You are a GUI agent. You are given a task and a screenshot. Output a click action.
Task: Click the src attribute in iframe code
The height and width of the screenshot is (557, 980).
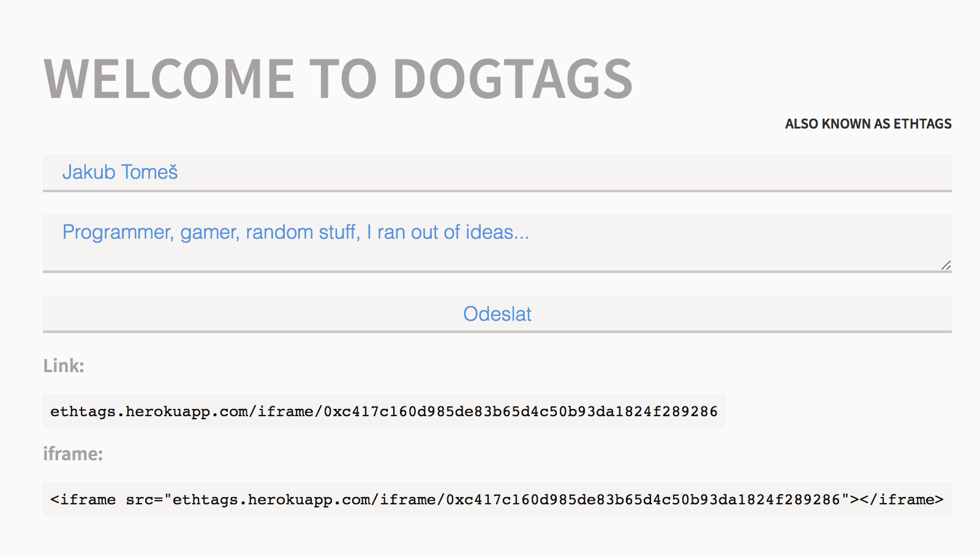click(x=140, y=499)
